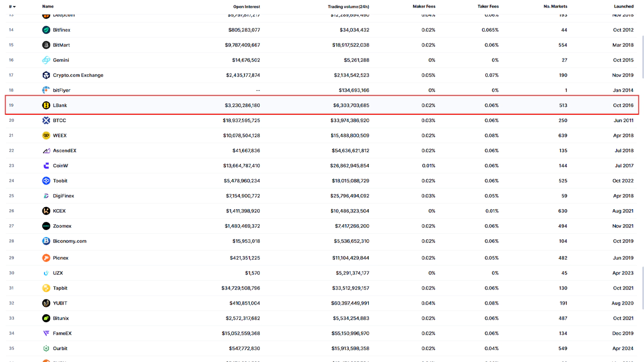This screenshot has height=362, width=644.
Task: Click the Crypto.com Exchange logo icon
Action: [46, 75]
